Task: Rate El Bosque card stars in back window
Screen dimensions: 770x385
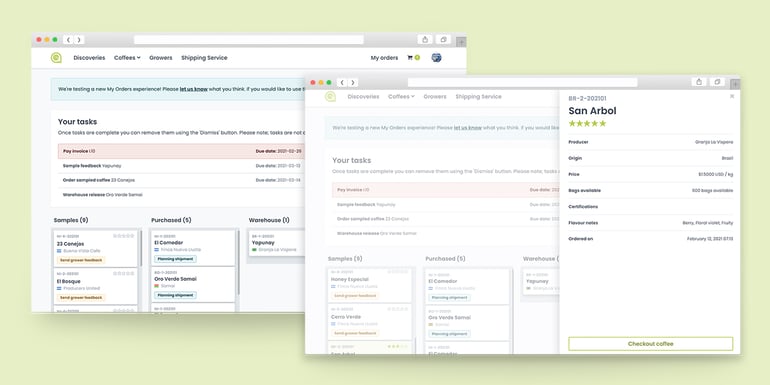Action: pyautogui.click(x=124, y=274)
